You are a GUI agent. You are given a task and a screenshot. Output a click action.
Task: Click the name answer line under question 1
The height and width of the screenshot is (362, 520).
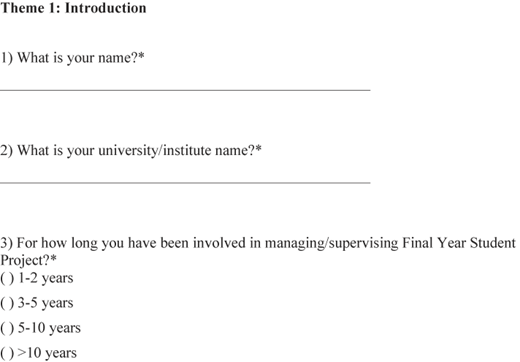(185, 90)
